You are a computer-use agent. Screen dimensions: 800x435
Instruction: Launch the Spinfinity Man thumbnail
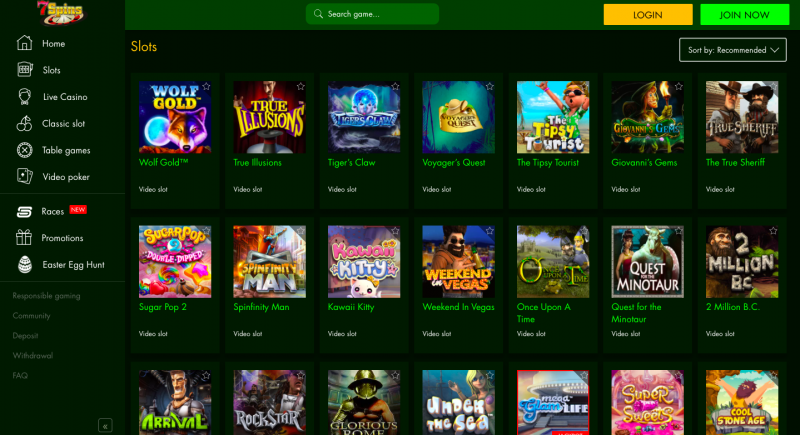[x=269, y=262]
